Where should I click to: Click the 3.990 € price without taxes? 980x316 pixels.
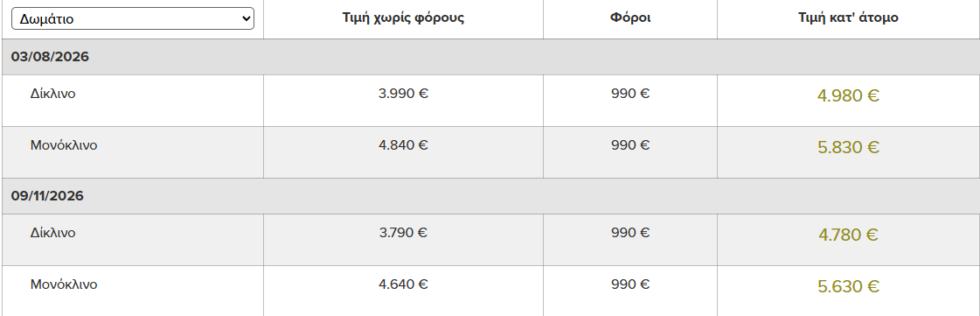pyautogui.click(x=403, y=94)
